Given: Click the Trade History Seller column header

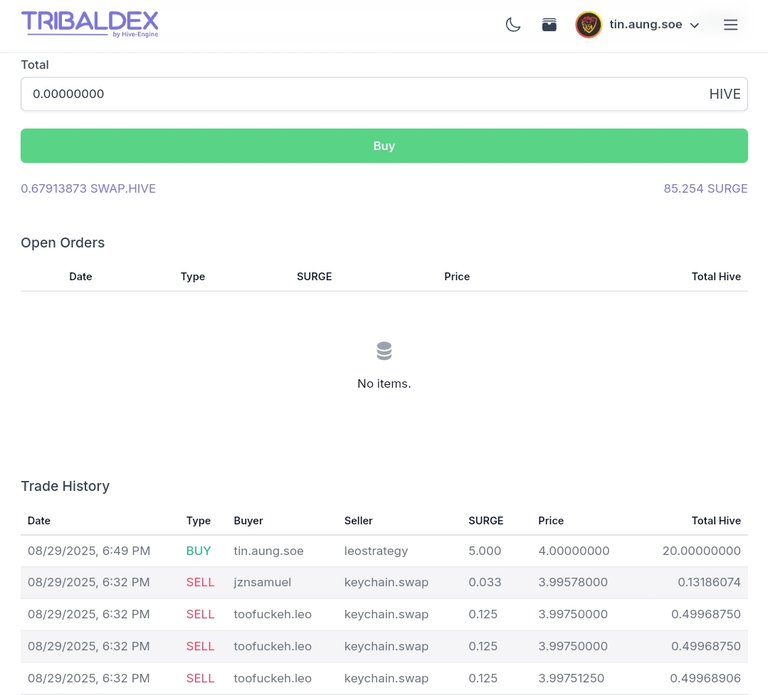Looking at the screenshot, I should pos(358,521).
